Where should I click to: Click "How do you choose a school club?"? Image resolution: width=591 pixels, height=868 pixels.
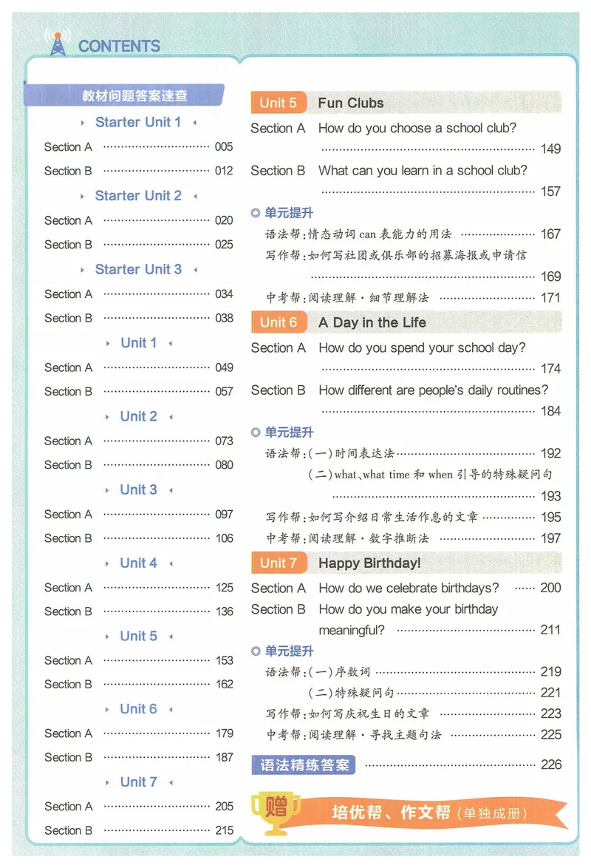coord(417,129)
